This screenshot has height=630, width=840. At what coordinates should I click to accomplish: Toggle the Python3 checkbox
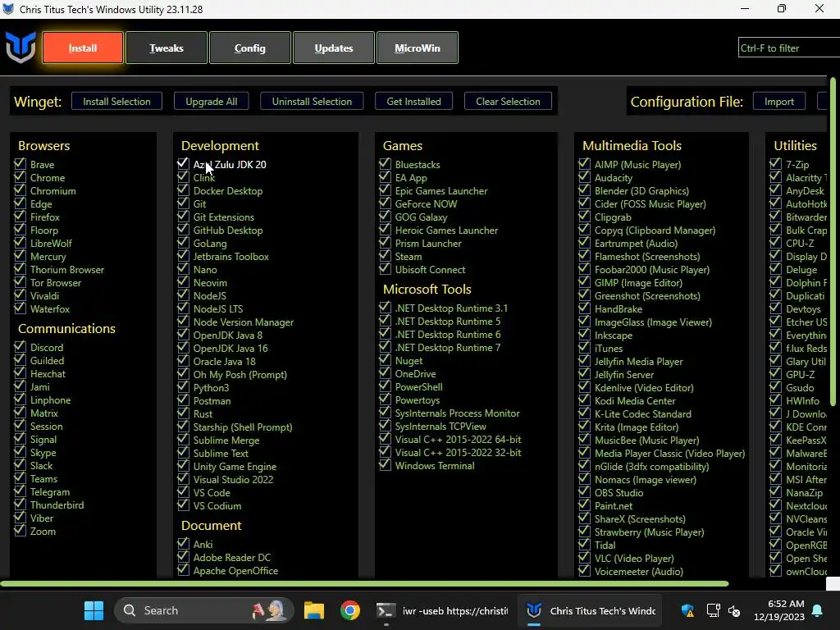click(183, 387)
